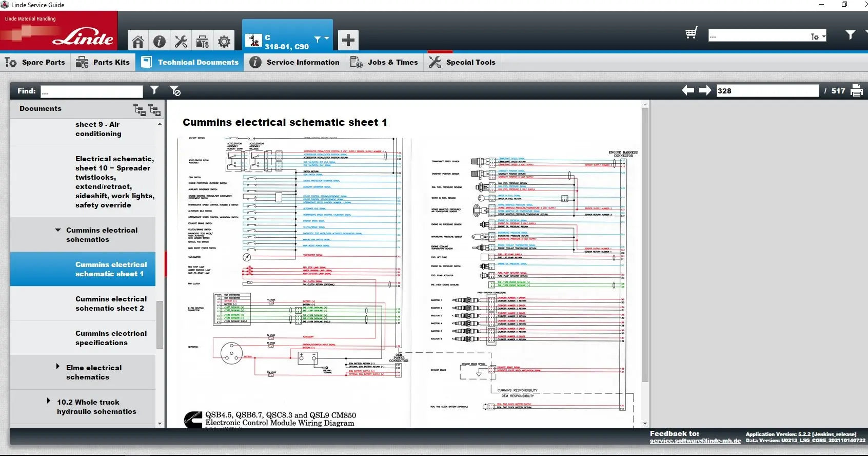This screenshot has width=868, height=456.
Task: Click the print icon
Action: tap(856, 91)
